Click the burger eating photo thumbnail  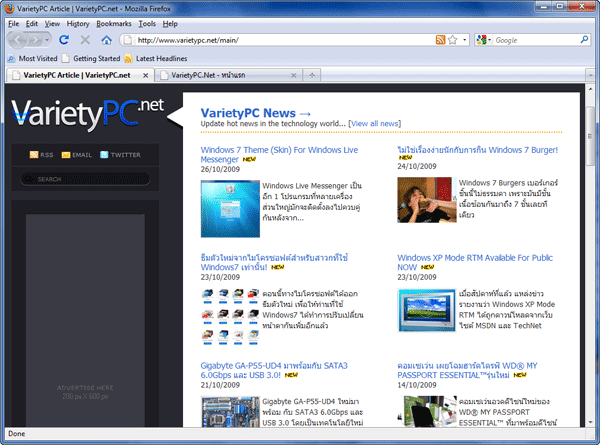[x=425, y=200]
